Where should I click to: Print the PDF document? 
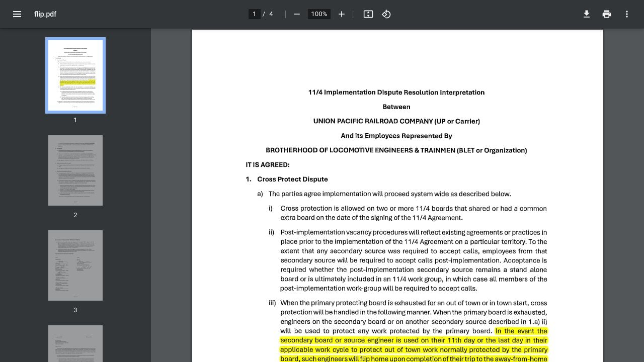pos(607,14)
